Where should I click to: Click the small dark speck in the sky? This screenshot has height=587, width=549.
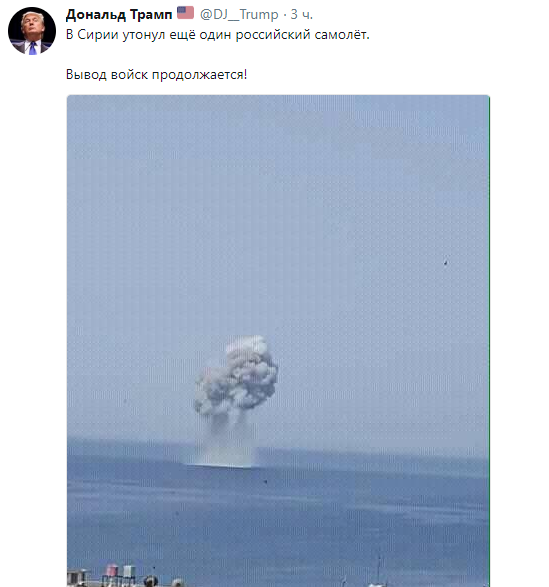[x=445, y=262]
